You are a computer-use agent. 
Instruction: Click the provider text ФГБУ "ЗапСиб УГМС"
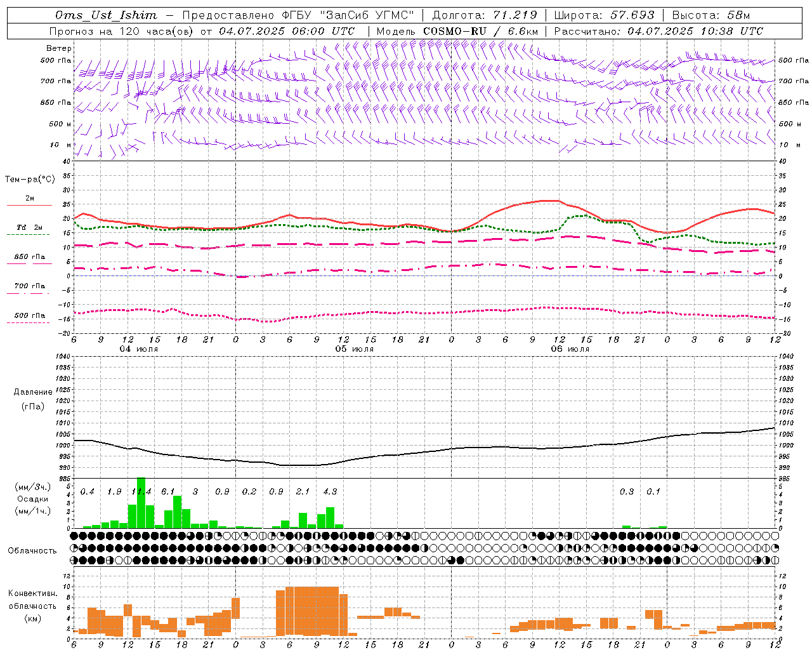click(x=348, y=15)
